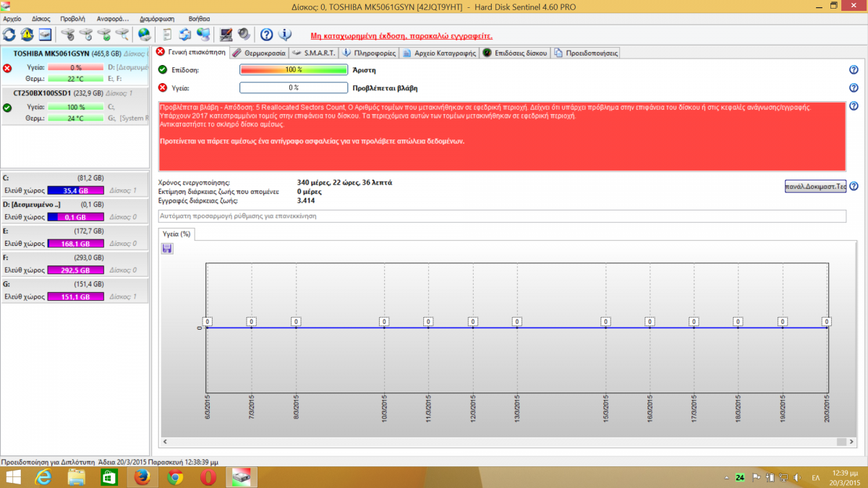Open the Βοήθεια menu
This screenshot has height=488, width=868.
199,18
